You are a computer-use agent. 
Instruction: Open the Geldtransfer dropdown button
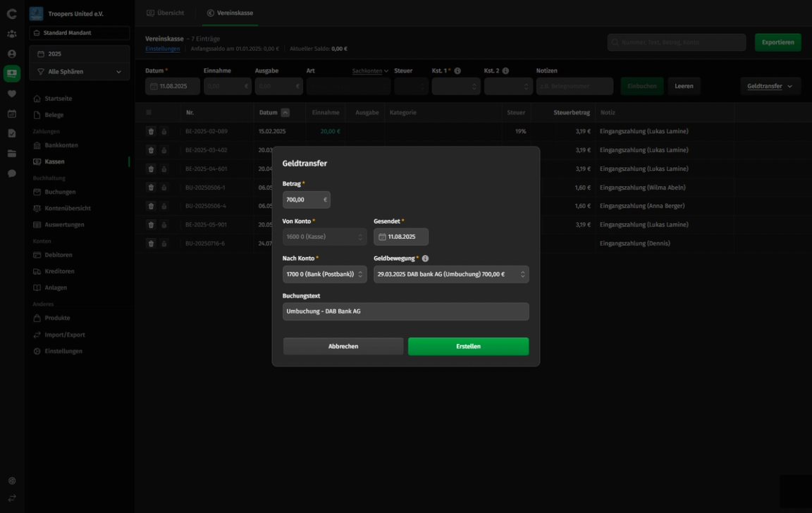pos(770,86)
